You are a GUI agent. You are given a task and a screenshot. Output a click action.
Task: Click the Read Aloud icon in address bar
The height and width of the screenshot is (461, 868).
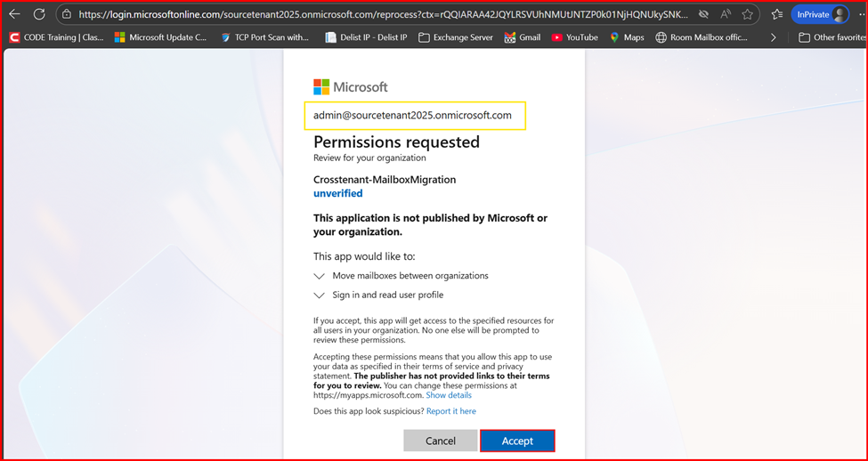[x=726, y=14]
